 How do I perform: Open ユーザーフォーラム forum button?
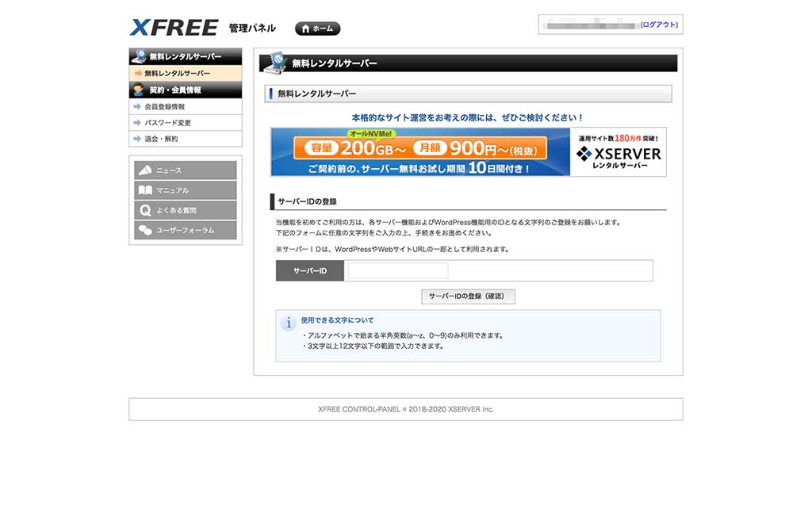pos(186,231)
